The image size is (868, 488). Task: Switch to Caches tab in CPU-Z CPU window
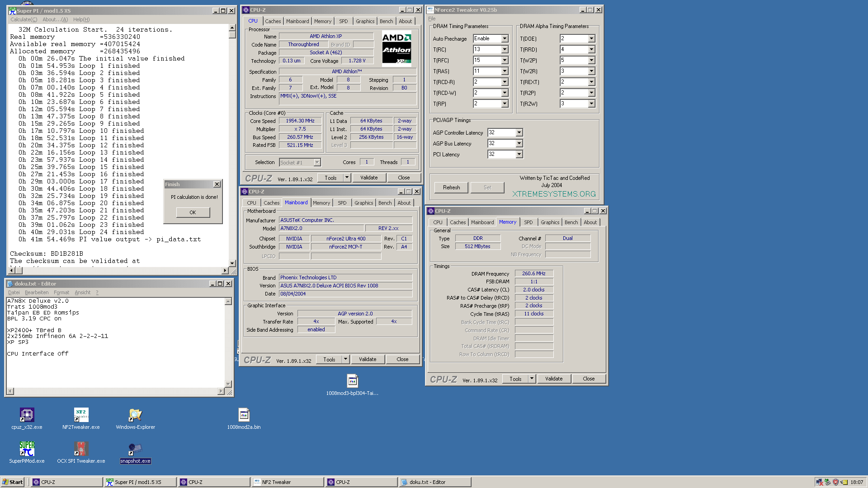click(x=273, y=21)
